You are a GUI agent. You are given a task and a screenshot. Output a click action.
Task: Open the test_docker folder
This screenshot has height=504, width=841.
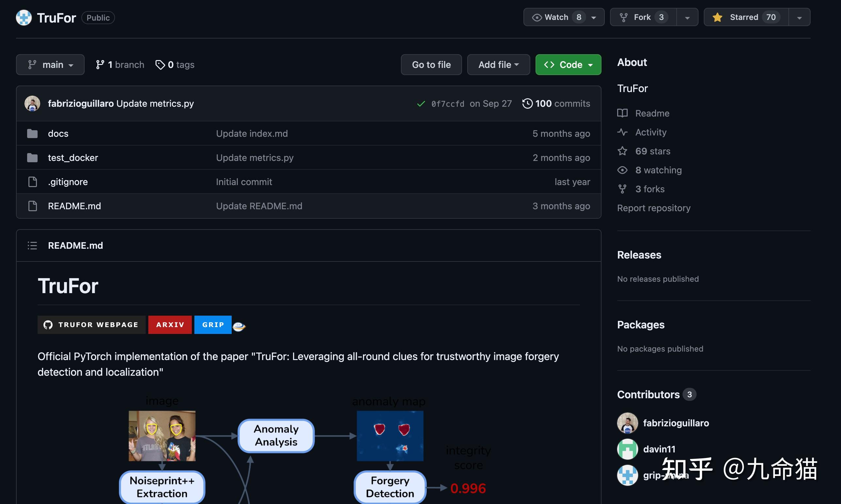click(x=73, y=158)
